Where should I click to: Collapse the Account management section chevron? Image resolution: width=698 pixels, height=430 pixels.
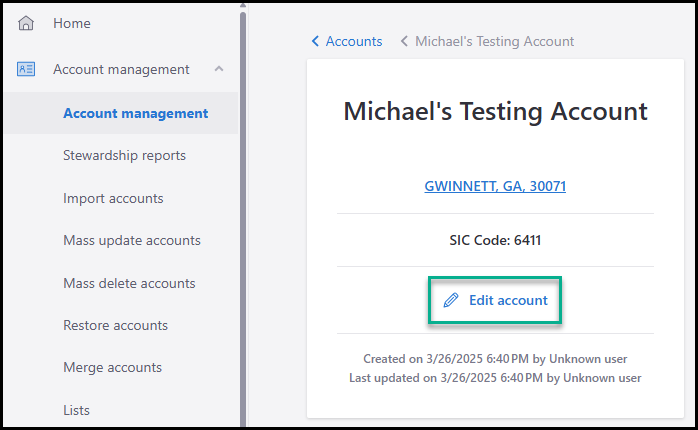tap(219, 69)
